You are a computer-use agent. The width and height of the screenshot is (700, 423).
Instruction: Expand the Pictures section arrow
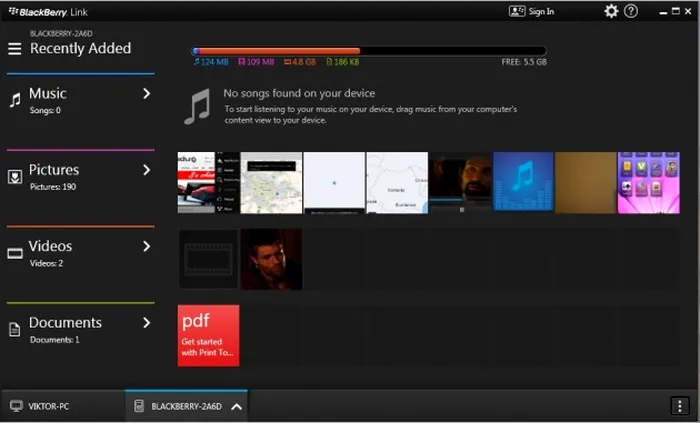click(146, 170)
